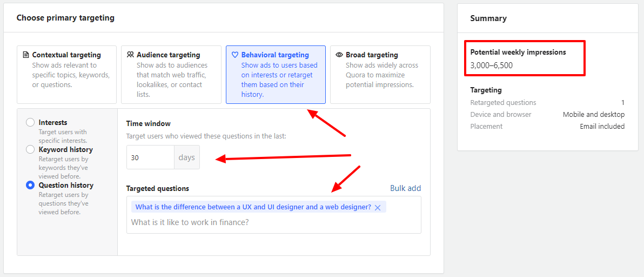The image size is (644, 277).
Task: Click the Contextual targeting document icon
Action: pyautogui.click(x=26, y=55)
